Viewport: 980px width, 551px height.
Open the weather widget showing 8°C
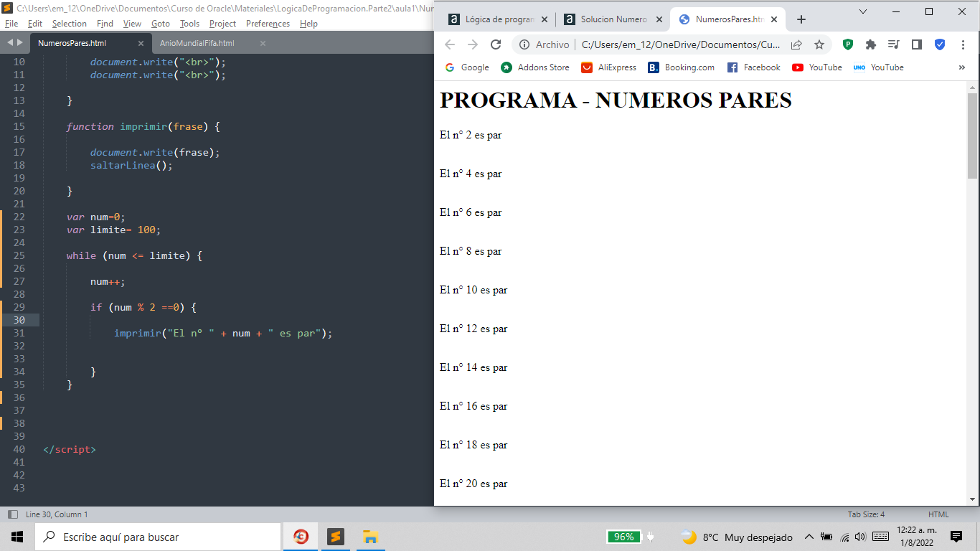(x=737, y=537)
